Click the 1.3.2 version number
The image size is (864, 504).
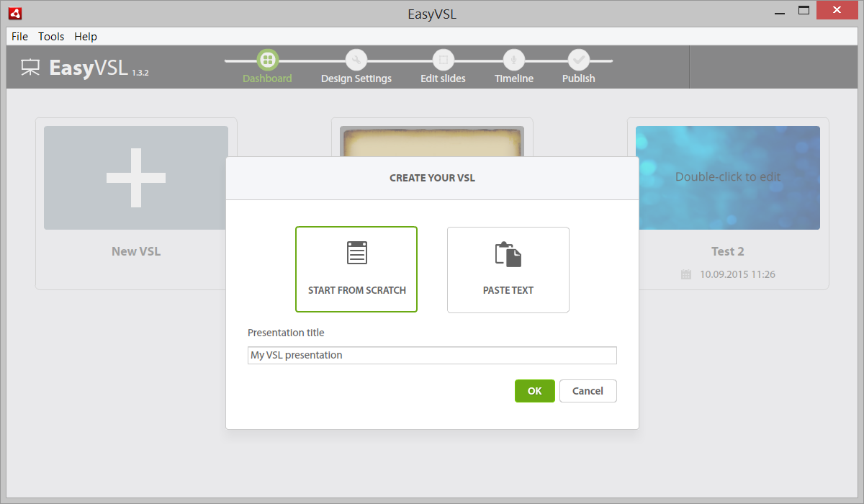click(x=140, y=73)
